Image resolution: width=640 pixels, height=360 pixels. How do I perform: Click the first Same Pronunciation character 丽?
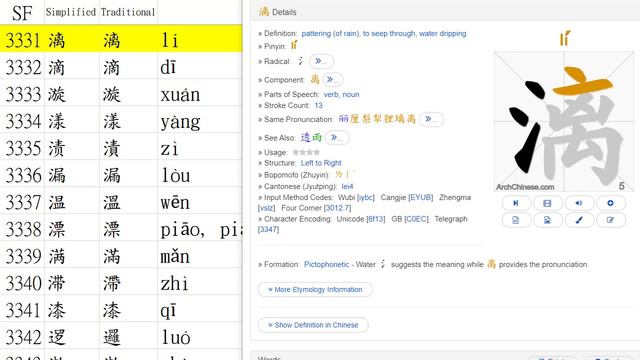pos(344,119)
